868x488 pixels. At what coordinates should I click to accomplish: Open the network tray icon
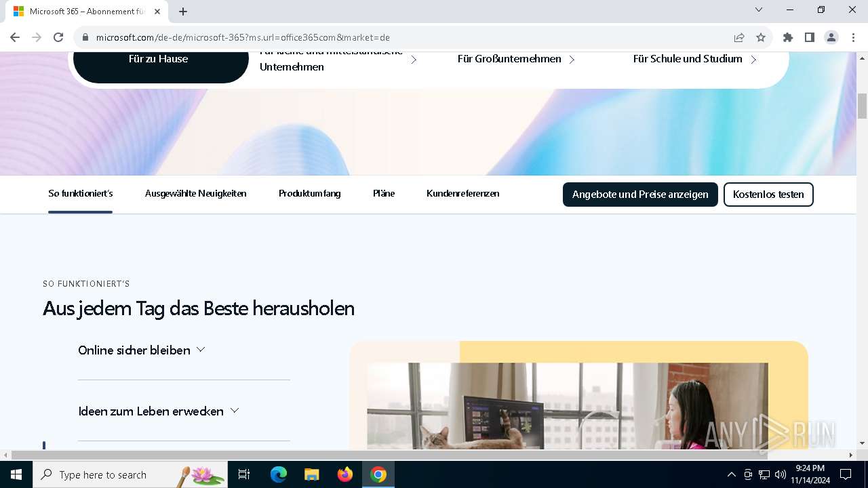pyautogui.click(x=764, y=474)
